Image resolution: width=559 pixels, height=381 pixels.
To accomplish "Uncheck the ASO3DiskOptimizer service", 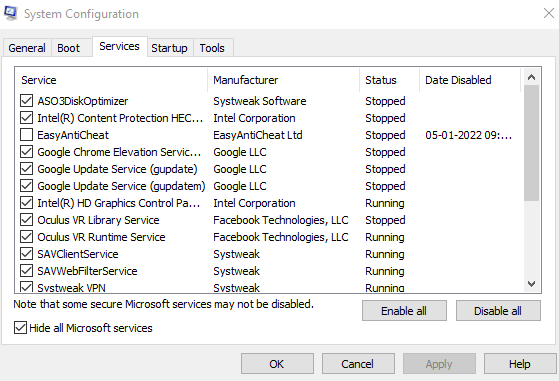I will pos(26,101).
